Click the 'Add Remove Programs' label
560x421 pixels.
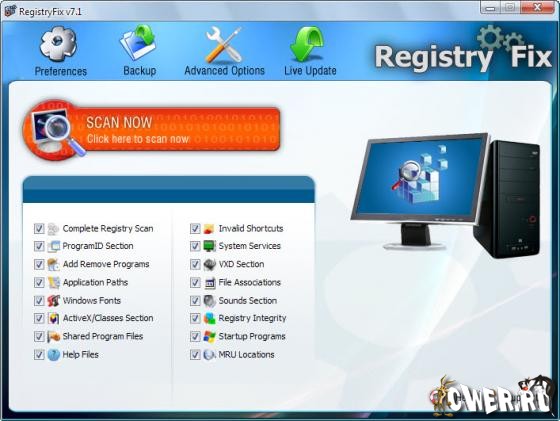106,265
